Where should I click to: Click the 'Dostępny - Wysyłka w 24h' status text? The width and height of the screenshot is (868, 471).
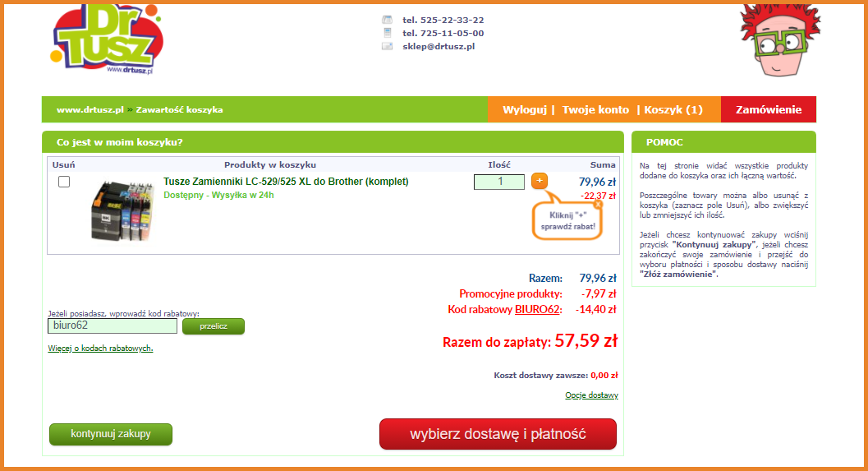[218, 195]
